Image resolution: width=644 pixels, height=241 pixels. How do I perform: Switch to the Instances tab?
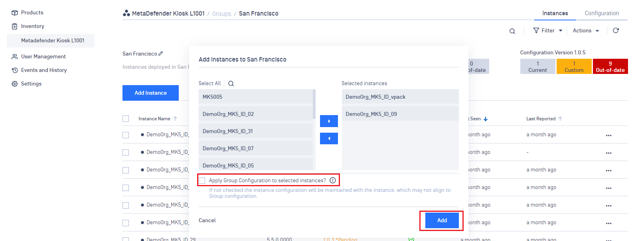555,13
